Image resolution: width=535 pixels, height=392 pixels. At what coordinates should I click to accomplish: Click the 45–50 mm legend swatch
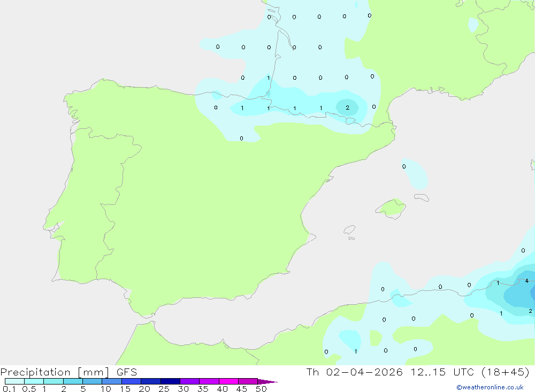[x=248, y=381]
